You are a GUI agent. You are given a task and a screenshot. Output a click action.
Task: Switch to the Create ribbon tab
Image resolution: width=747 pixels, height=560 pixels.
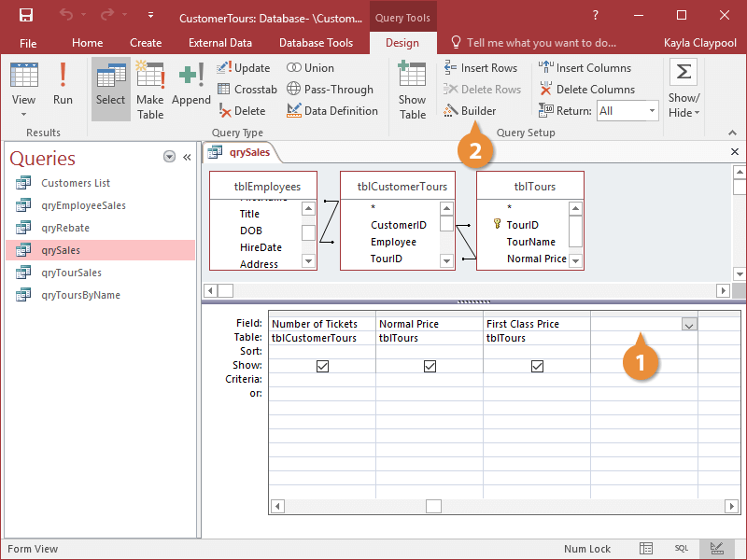click(146, 42)
